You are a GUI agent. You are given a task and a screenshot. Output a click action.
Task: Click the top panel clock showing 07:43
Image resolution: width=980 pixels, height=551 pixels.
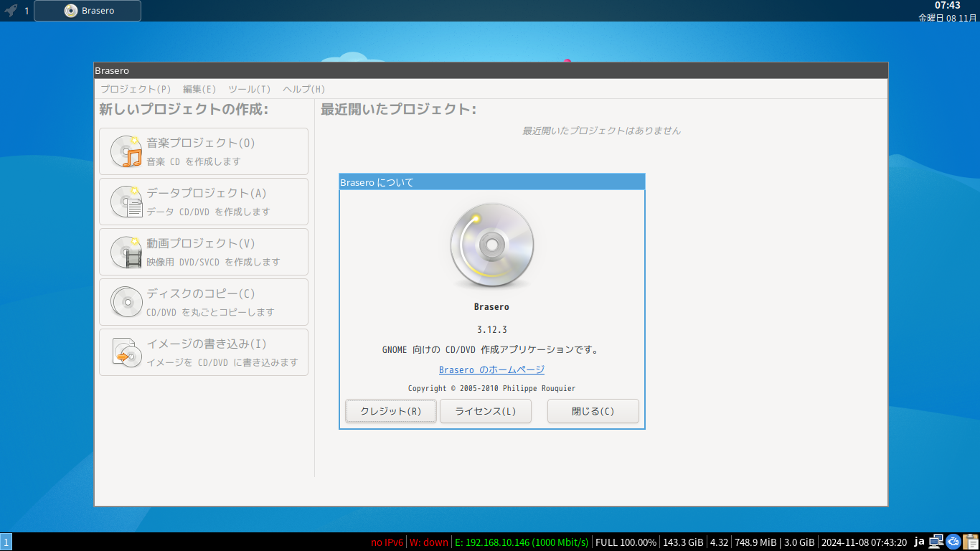point(948,5)
